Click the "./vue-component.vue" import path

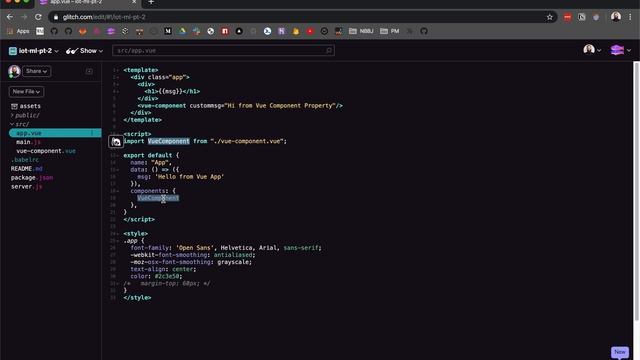click(x=247, y=141)
